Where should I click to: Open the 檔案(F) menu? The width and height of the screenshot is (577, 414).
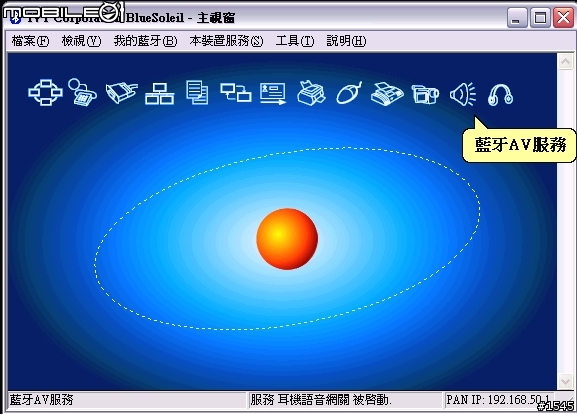pyautogui.click(x=30, y=41)
